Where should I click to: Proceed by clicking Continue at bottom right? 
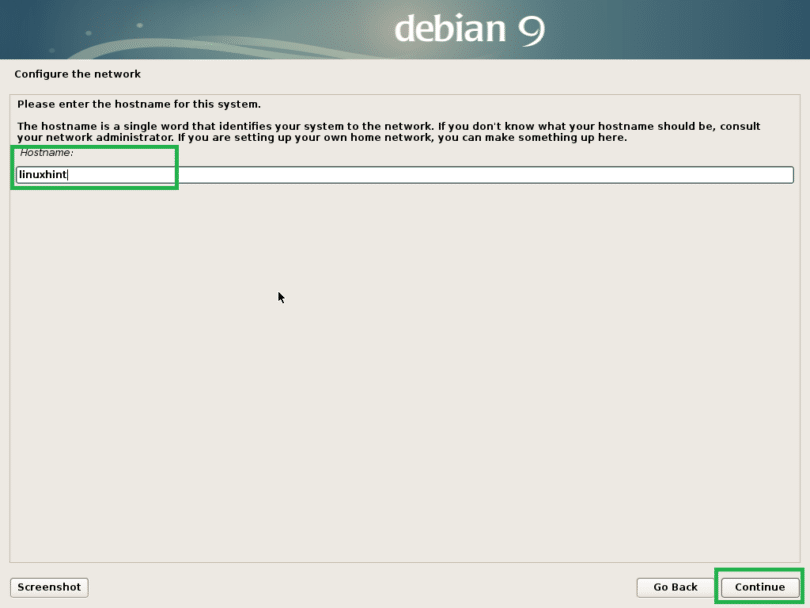click(x=759, y=587)
